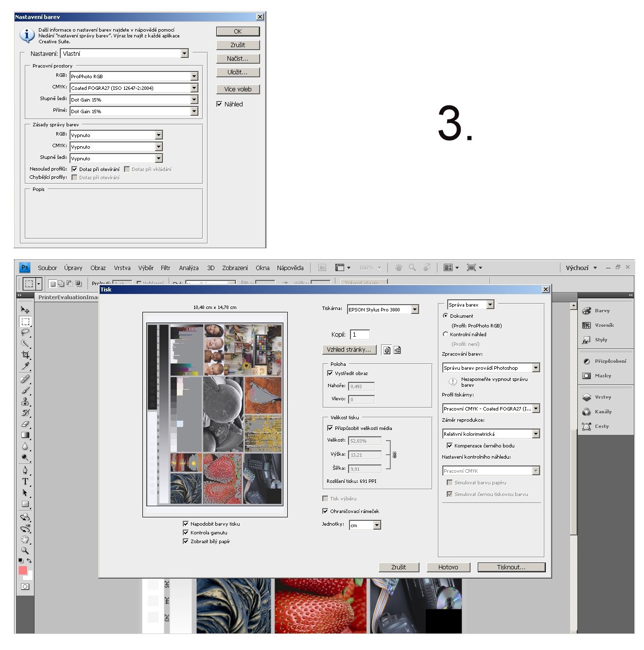Image resolution: width=644 pixels, height=650 pixels.
Task: Uncheck the Vystředit obraz checkbox
Action: click(330, 373)
